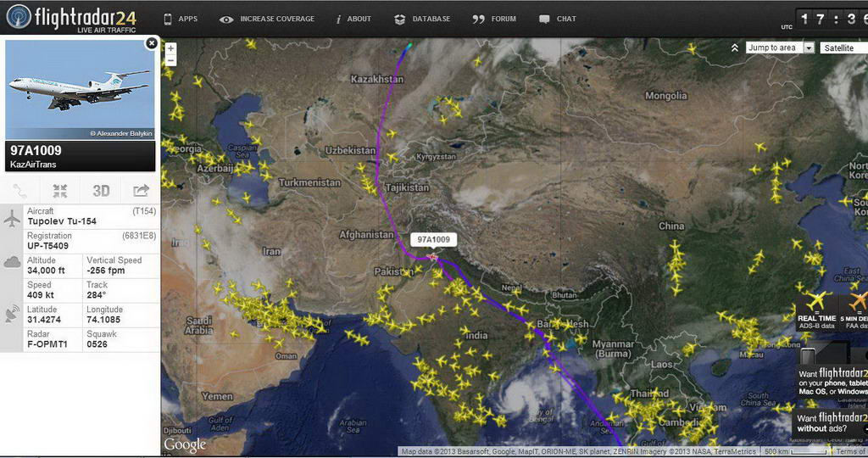Click registration UP-T5409
This screenshot has width=868, height=458.
pyautogui.click(x=48, y=246)
